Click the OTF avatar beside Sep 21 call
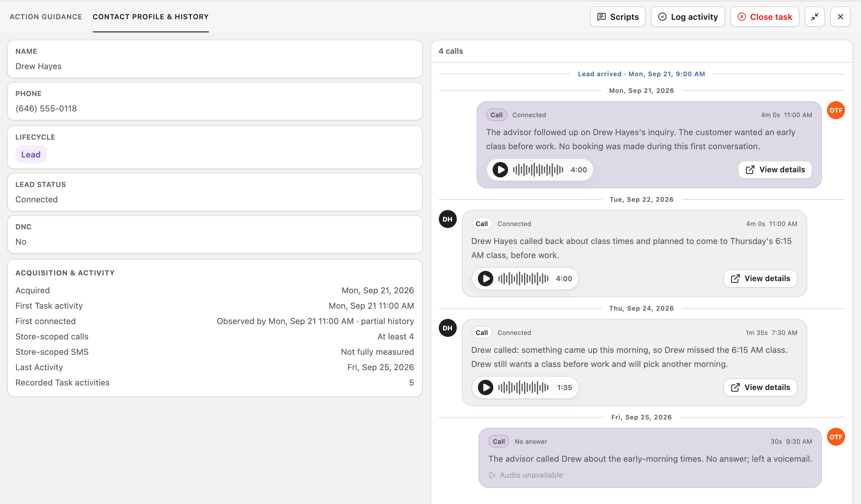The image size is (861, 504). coord(836,110)
